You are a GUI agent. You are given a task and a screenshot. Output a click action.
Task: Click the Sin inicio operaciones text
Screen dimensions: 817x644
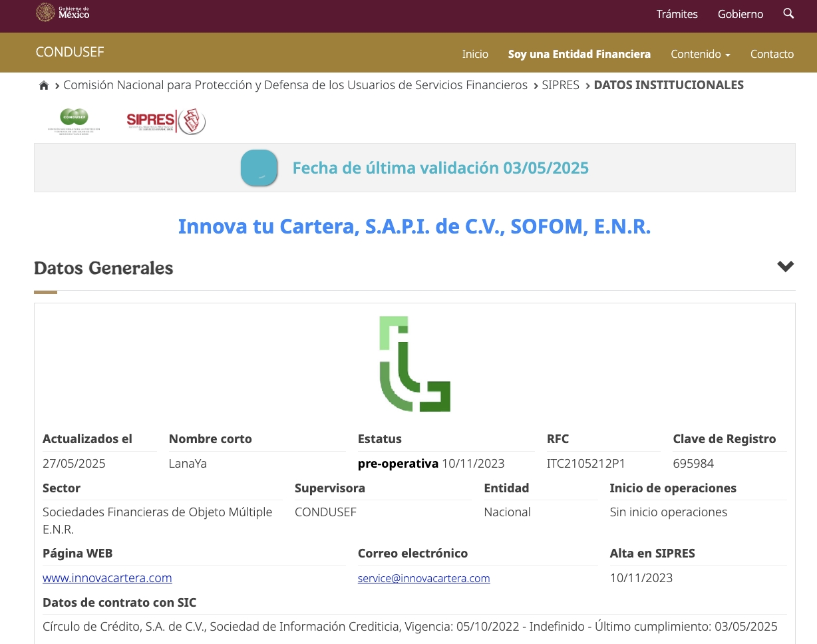point(669,512)
